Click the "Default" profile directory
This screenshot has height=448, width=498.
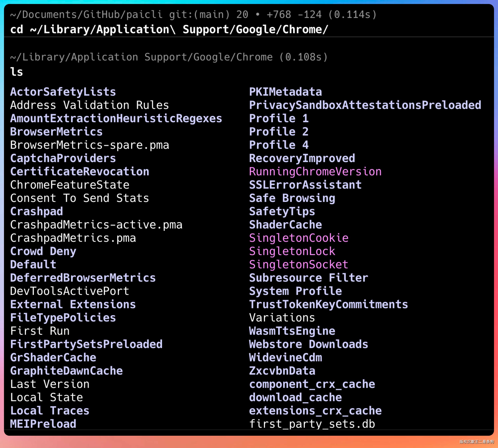pyautogui.click(x=33, y=265)
